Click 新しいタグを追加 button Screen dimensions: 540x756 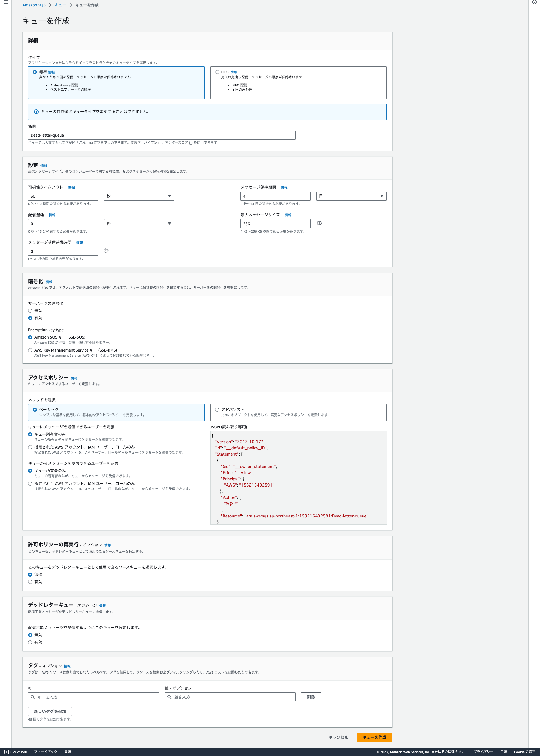pos(50,712)
